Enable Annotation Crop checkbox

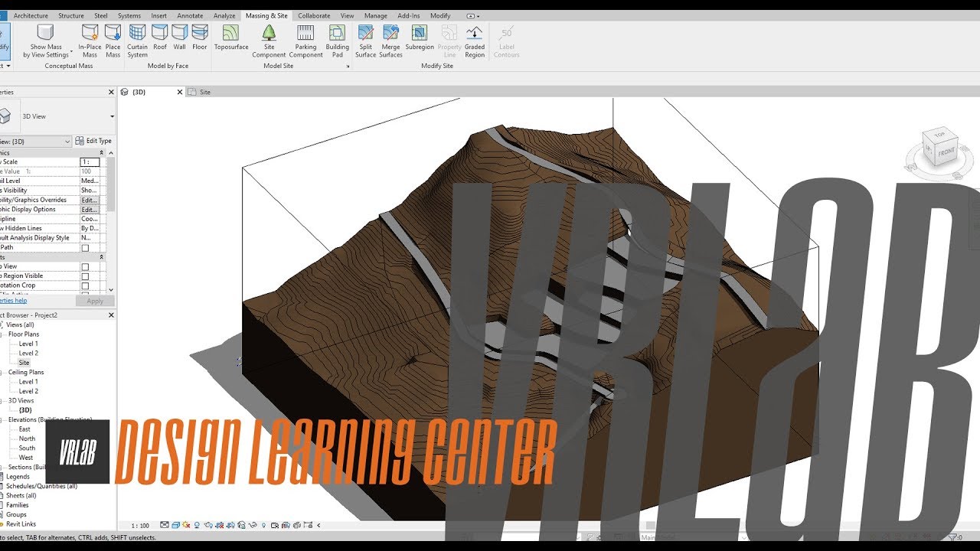85,285
